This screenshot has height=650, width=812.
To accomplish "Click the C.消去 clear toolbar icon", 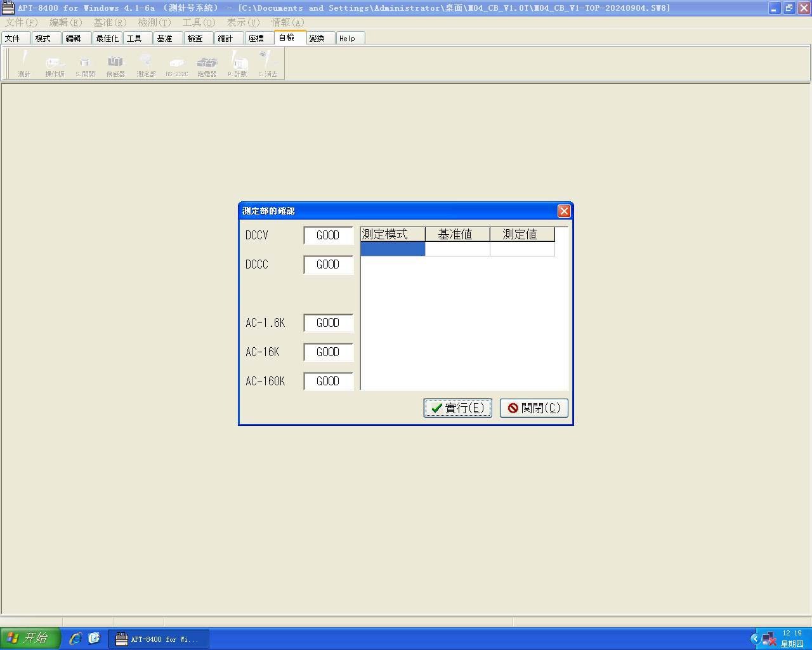I will coord(268,64).
